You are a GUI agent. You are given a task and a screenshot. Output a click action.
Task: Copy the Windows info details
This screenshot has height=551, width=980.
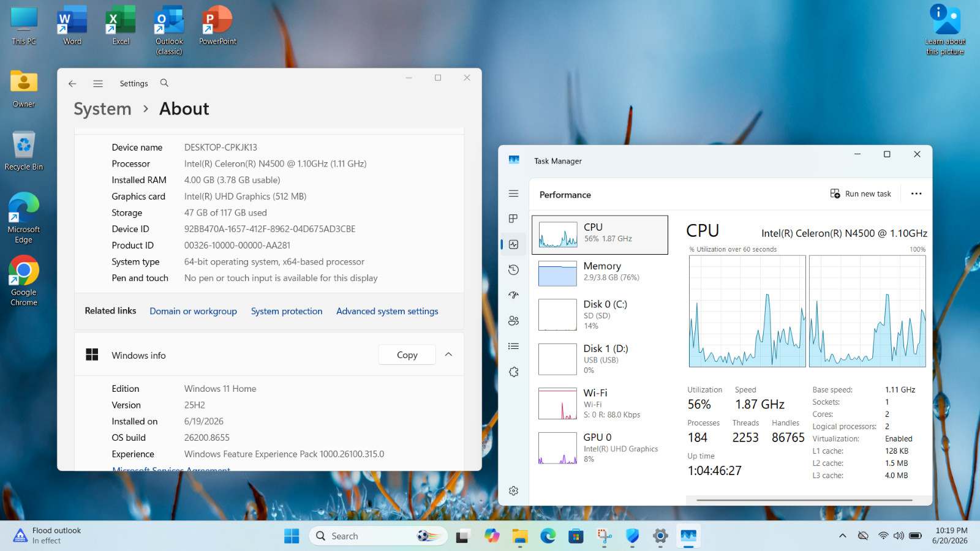407,355
